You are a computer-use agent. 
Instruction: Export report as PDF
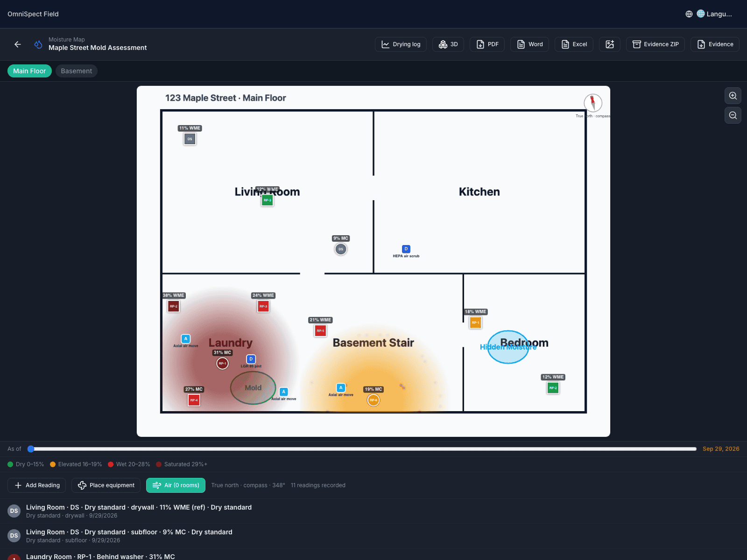487,44
